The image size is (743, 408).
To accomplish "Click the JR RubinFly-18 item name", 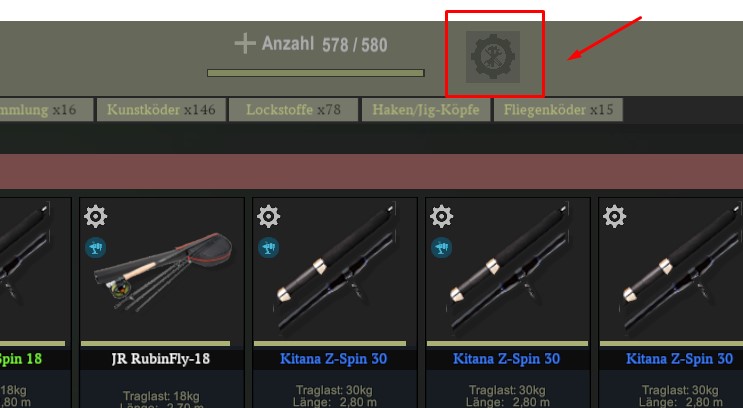I will point(161,359).
